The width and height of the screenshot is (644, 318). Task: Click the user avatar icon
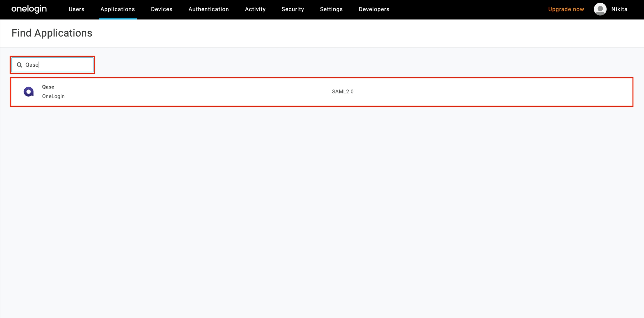[x=600, y=9]
